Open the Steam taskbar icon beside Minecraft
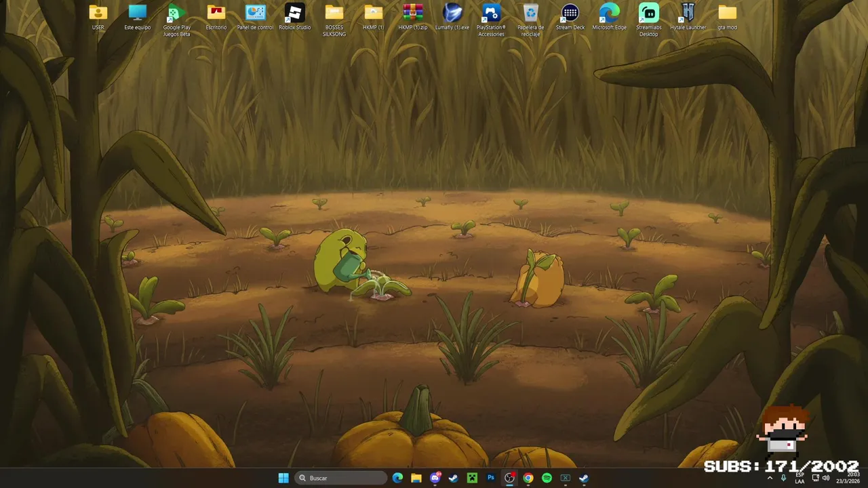 coord(454,478)
